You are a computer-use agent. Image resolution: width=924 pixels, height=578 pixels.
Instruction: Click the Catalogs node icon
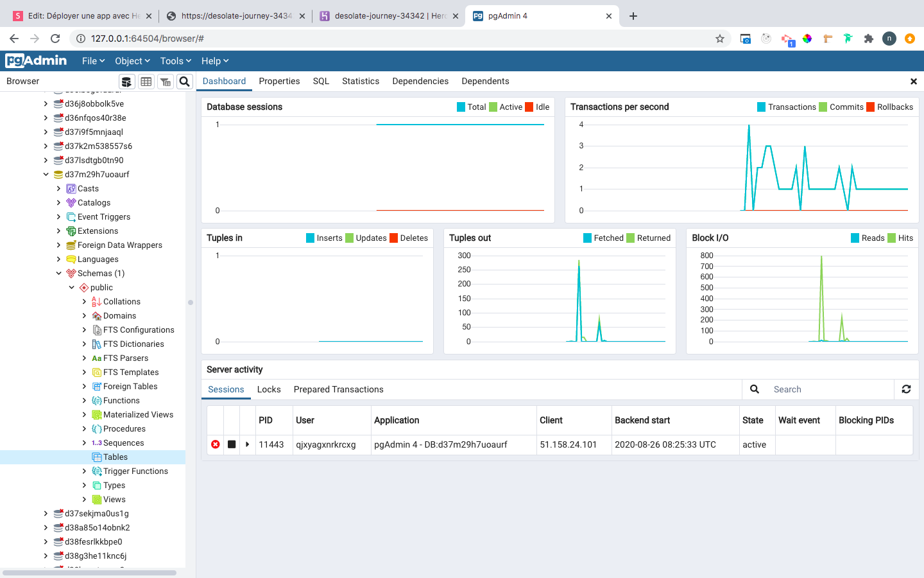pos(71,203)
